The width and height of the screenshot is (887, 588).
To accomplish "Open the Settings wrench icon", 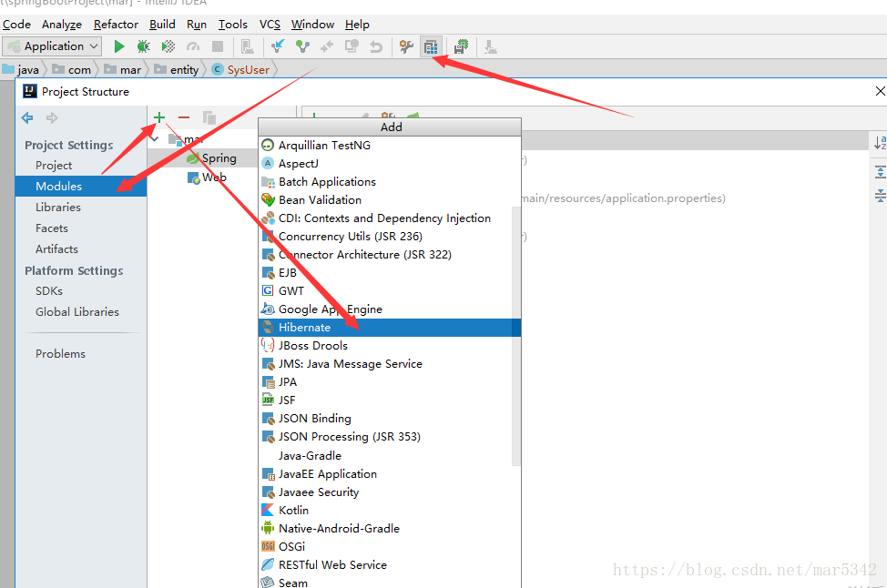I will (405, 46).
